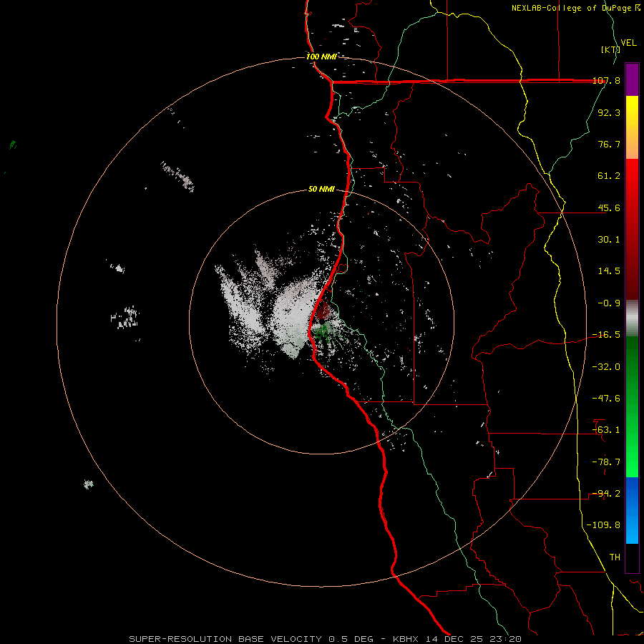
Task: Select the -63.1 velocity scale value
Action: click(606, 430)
